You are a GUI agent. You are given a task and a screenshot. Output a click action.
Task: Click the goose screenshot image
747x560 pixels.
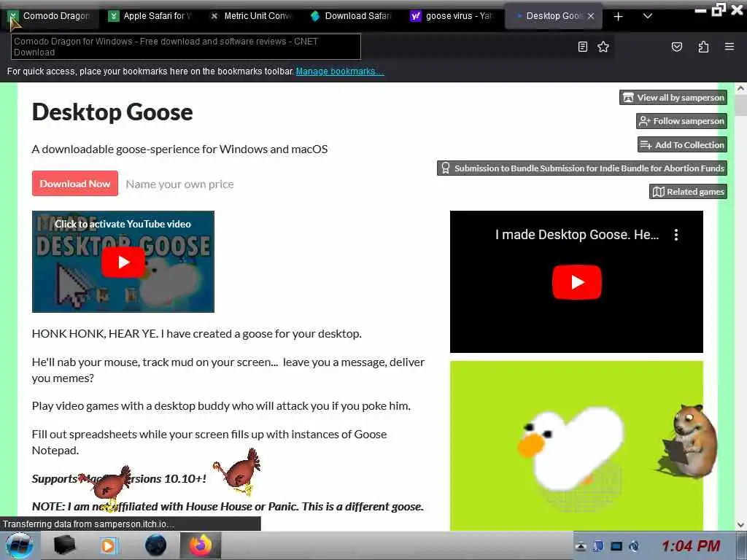tap(576, 446)
